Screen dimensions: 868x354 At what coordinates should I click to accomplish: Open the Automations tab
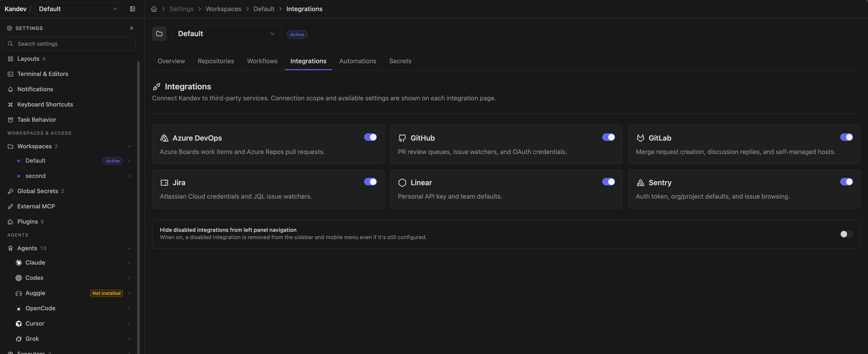pyautogui.click(x=357, y=61)
